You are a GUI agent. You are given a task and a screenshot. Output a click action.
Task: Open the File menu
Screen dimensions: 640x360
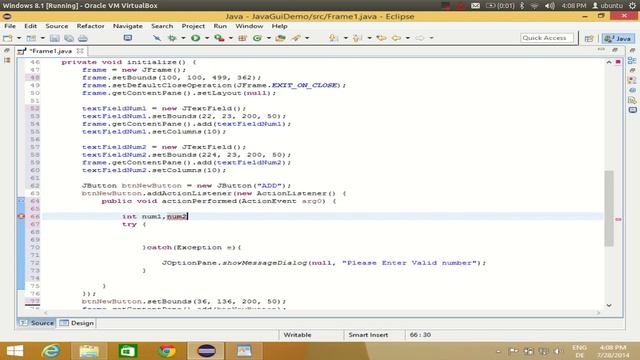tap(10, 26)
